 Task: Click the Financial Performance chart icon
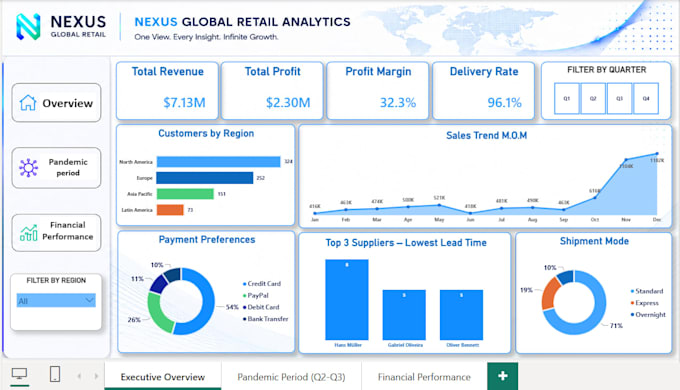pyautogui.click(x=29, y=233)
